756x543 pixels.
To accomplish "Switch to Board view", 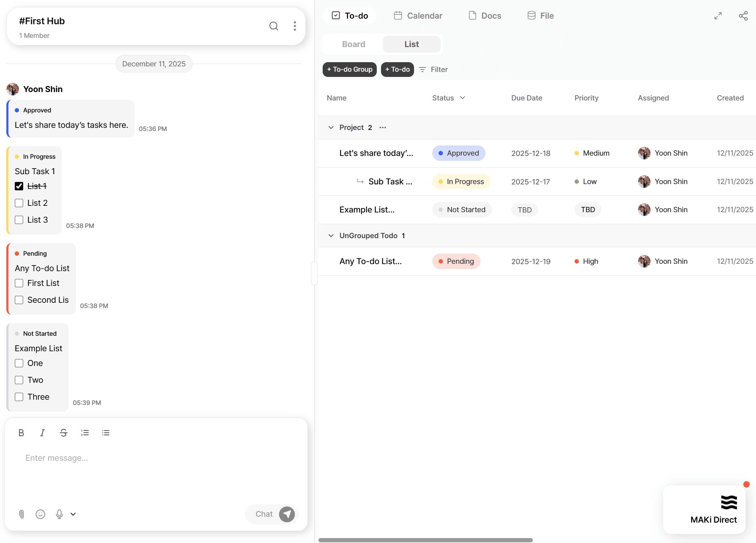I will (353, 44).
